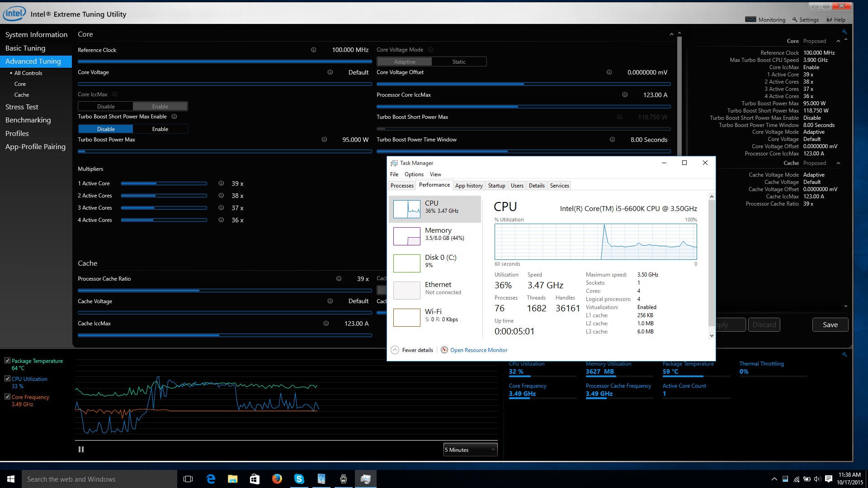Image resolution: width=868 pixels, height=488 pixels.
Task: Open Stress Test section in sidebar
Action: click(22, 107)
